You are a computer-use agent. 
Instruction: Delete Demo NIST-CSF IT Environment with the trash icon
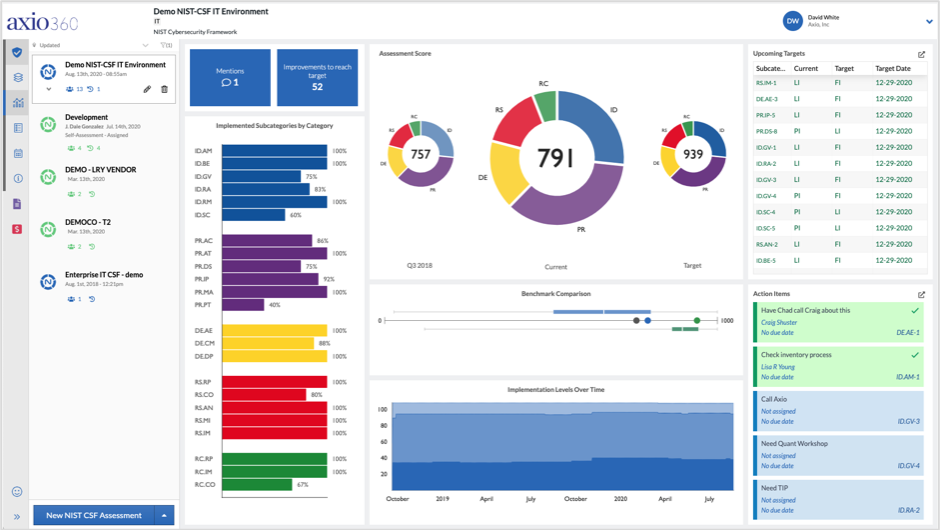(164, 89)
